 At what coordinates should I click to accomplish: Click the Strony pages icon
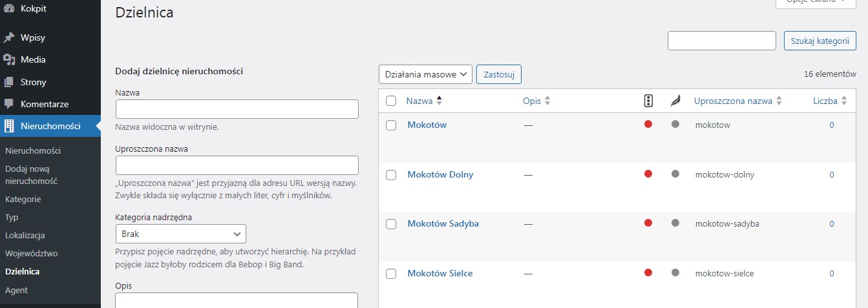click(9, 82)
